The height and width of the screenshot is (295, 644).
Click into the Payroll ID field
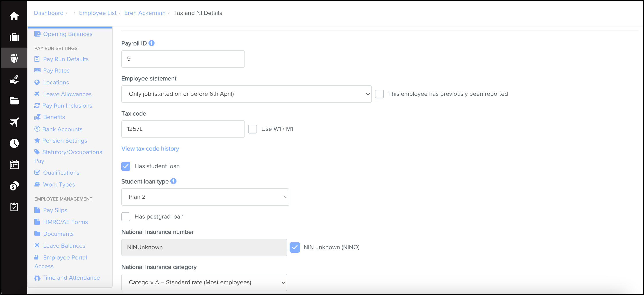pyautogui.click(x=183, y=59)
